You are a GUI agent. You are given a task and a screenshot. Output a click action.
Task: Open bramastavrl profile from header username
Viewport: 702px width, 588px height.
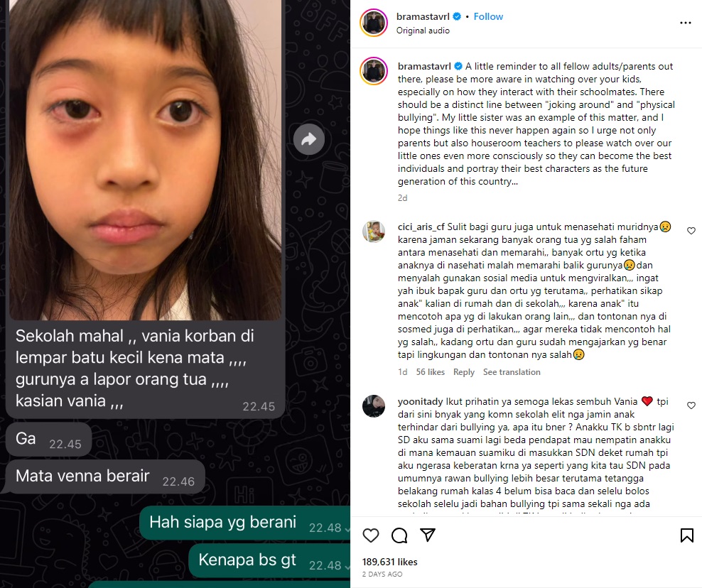[x=423, y=16]
